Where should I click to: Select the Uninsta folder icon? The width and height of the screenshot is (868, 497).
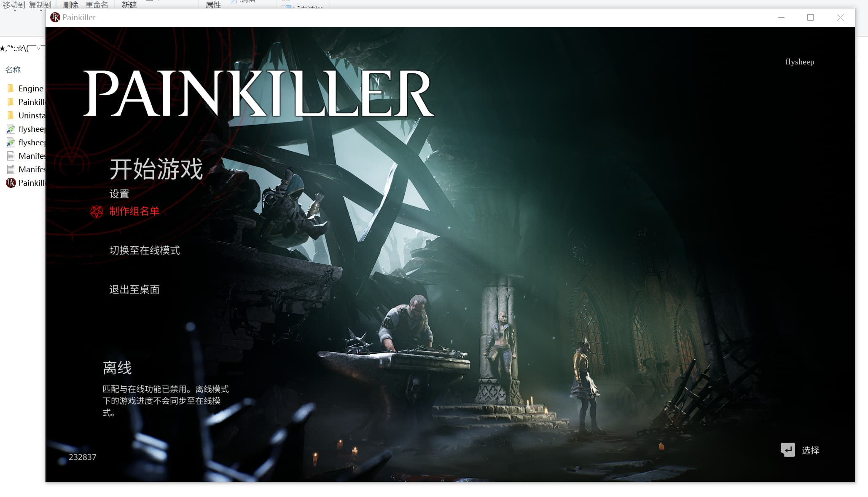coord(11,115)
